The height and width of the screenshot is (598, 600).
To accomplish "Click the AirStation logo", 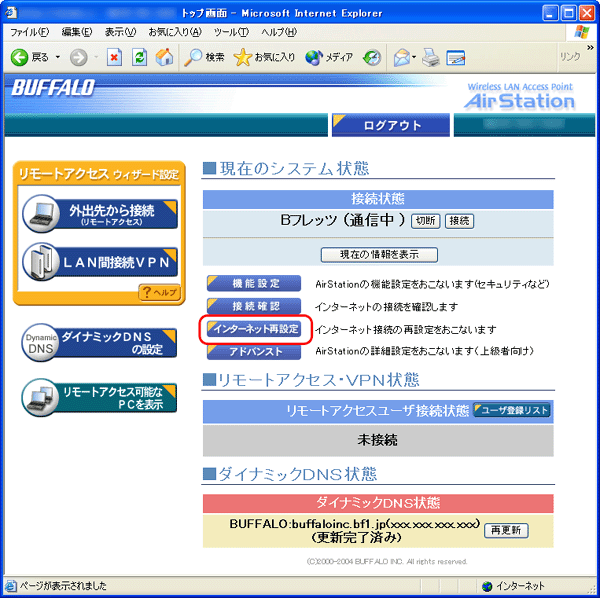I will 520,97.
